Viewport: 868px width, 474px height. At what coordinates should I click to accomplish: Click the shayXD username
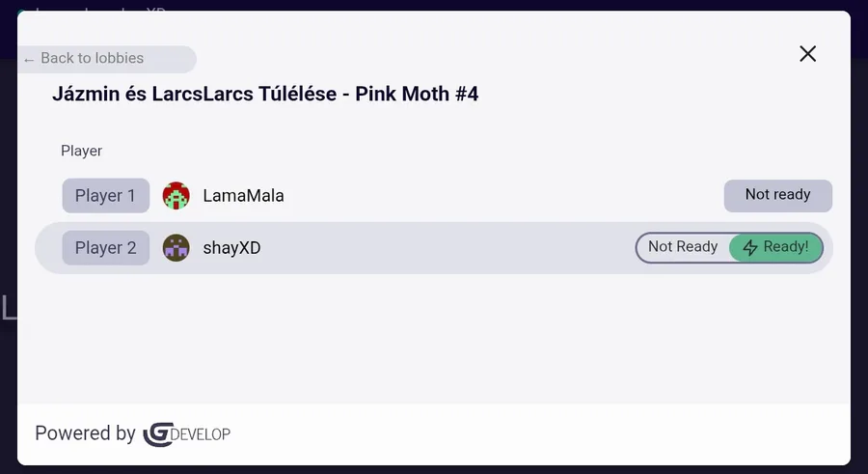click(x=231, y=248)
